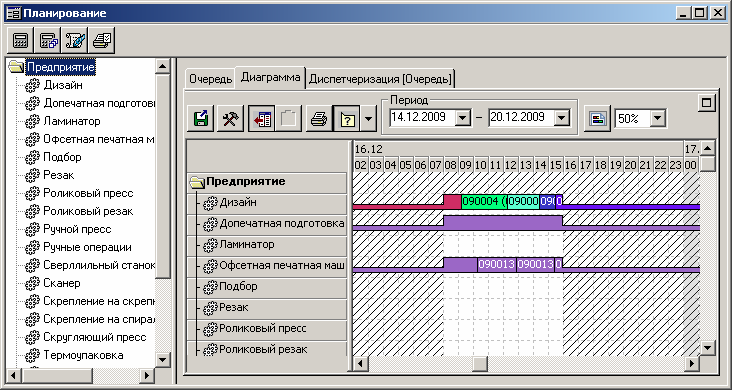732x390 pixels.
Task: Open the hammer and wrench settings icon
Action: (x=230, y=118)
